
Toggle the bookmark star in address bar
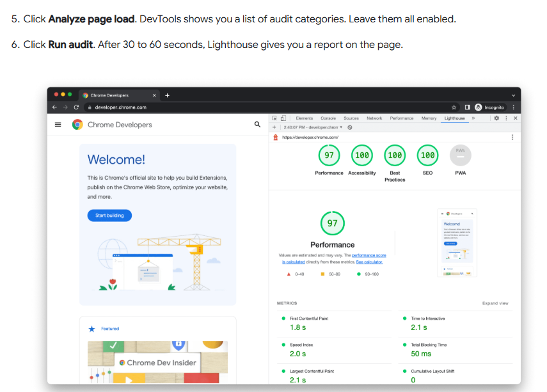pos(453,107)
